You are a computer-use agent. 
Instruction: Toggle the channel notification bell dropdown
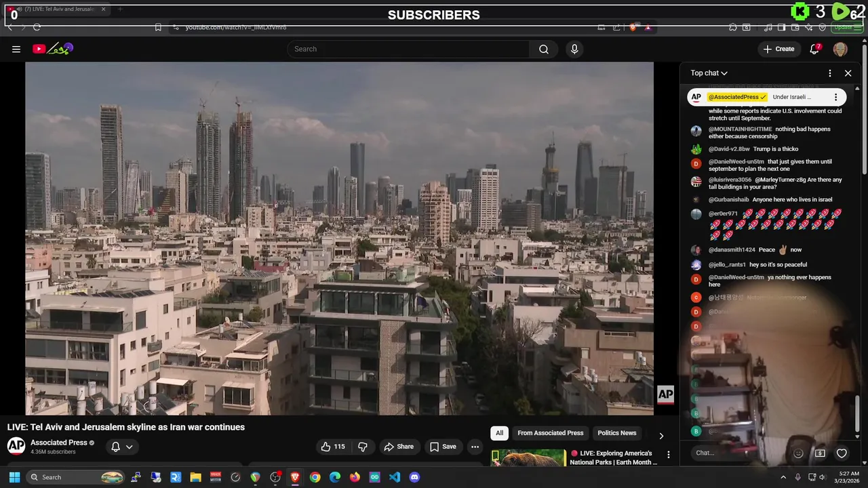[122, 447]
